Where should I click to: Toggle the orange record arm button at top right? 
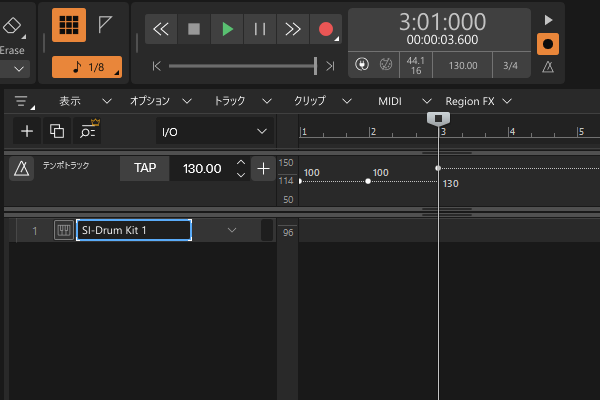pos(547,44)
